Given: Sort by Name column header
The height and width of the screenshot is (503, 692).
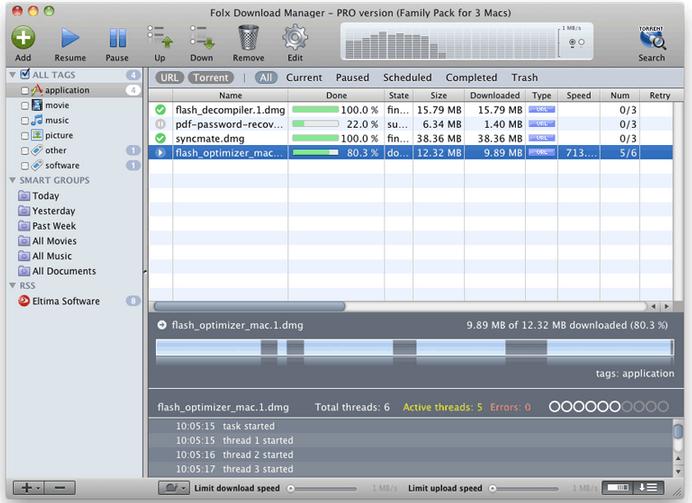Looking at the screenshot, I should (x=230, y=95).
